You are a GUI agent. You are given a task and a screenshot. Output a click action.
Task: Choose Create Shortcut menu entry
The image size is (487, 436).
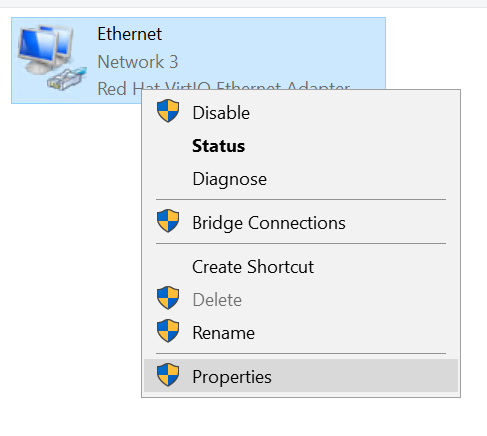[x=301, y=267]
